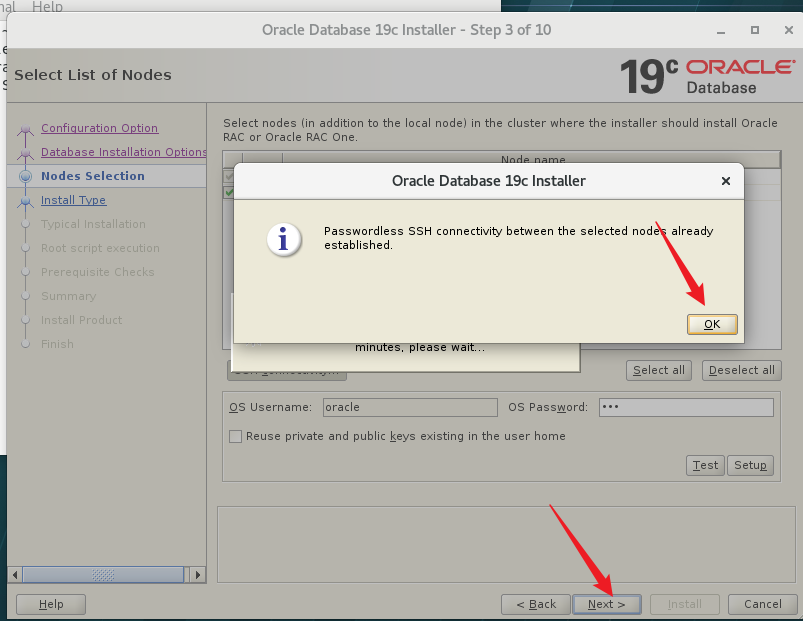The width and height of the screenshot is (803, 621).
Task: Close the Passwordless SSH info dialog
Action: [726, 181]
